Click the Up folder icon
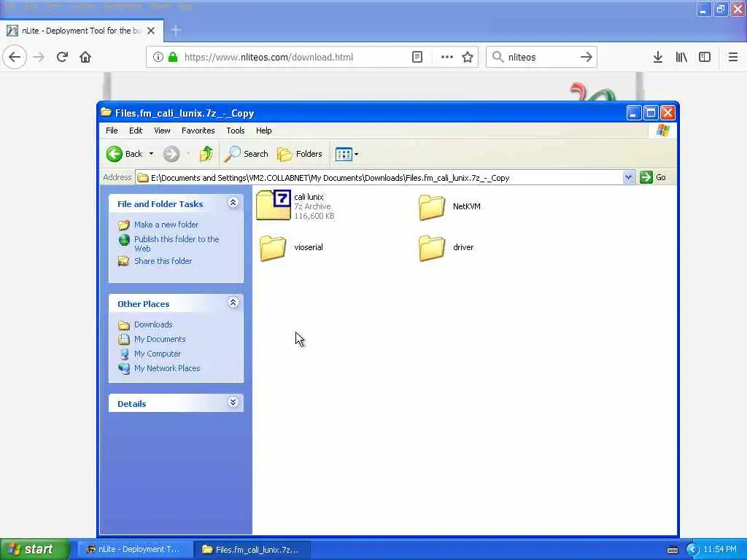The width and height of the screenshot is (747, 560). coord(206,154)
